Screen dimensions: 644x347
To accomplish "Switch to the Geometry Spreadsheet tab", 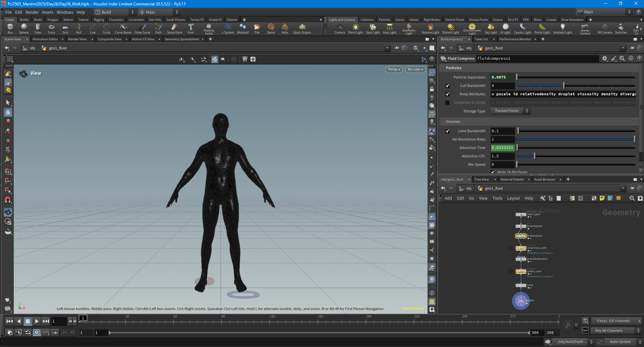I will [x=182, y=39].
